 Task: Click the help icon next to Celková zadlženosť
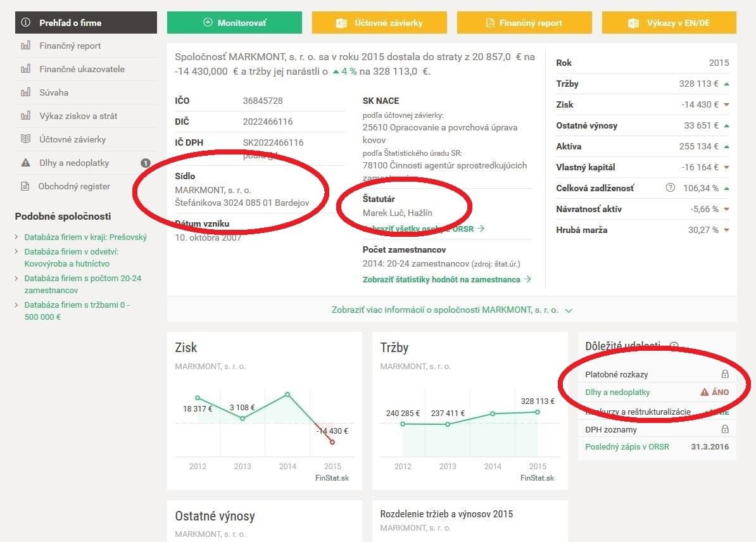(x=670, y=187)
